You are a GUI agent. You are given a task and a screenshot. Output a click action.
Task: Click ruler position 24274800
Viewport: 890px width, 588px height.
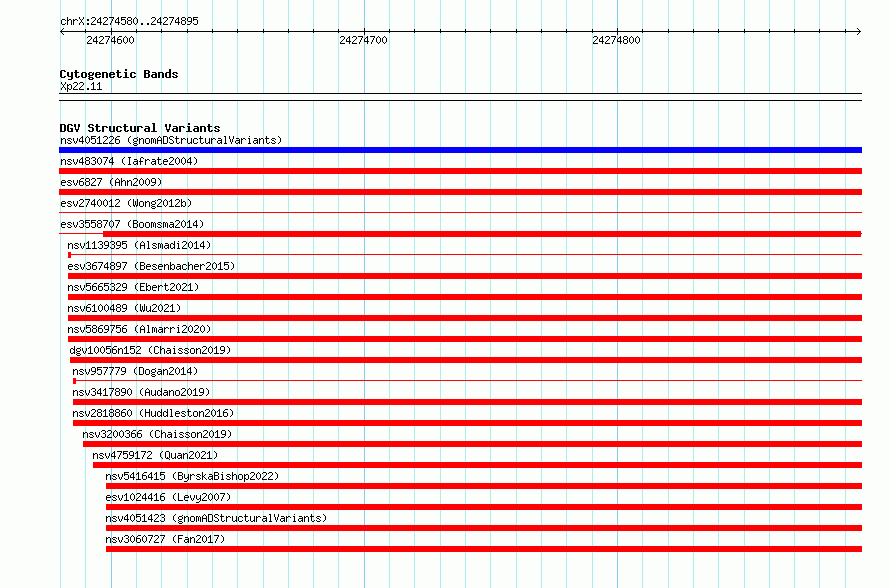[x=616, y=40]
